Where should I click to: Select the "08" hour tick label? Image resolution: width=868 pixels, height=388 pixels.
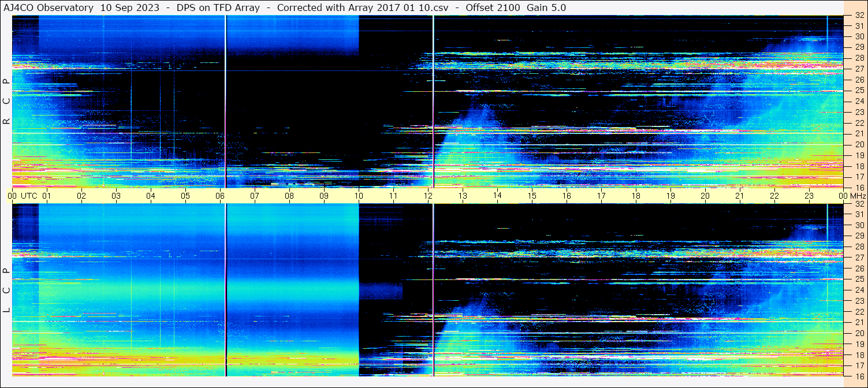point(289,196)
